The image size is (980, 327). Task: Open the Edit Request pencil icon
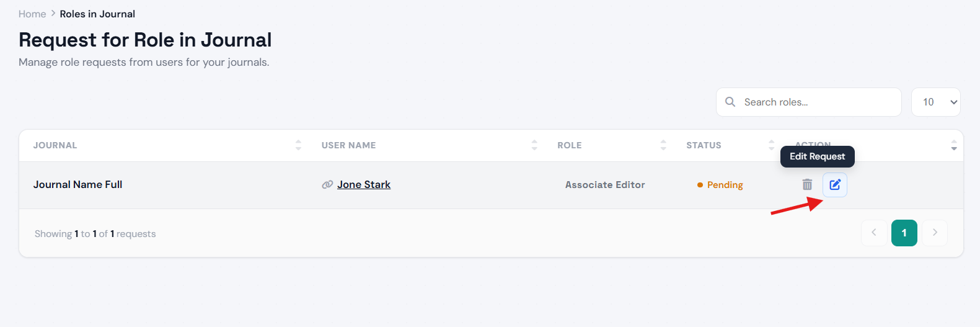point(835,184)
